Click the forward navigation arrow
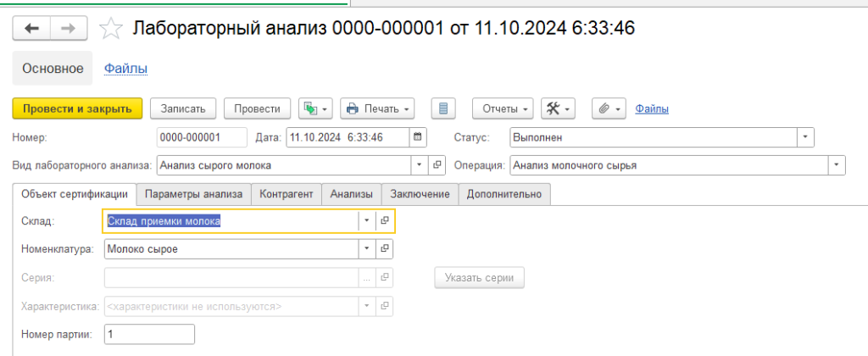Image resolution: width=868 pixels, height=356 pixels. pyautogui.click(x=70, y=29)
